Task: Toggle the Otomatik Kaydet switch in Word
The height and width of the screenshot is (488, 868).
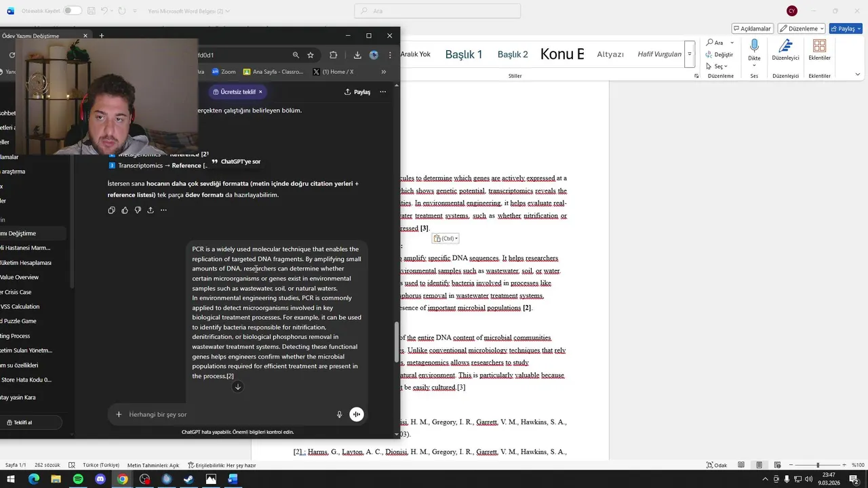Action: pyautogui.click(x=73, y=11)
